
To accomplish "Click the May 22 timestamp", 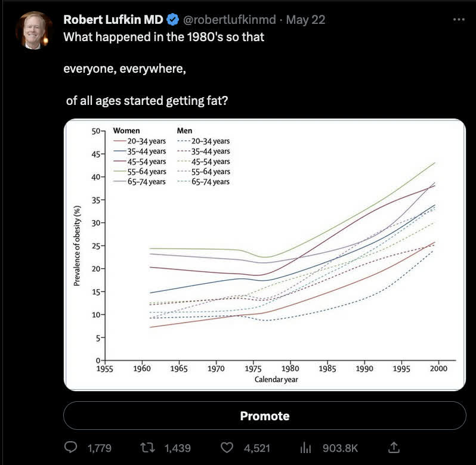I will [305, 20].
